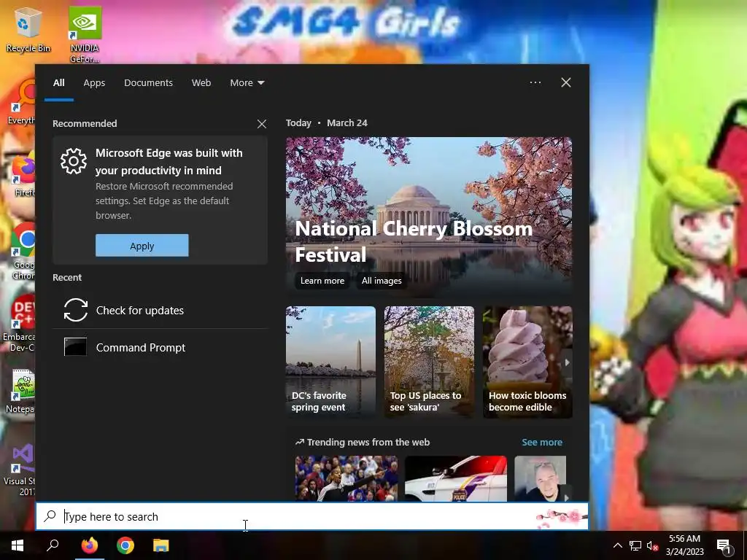Show hidden system tray icons
This screenshot has width=747, height=560.
click(x=617, y=545)
